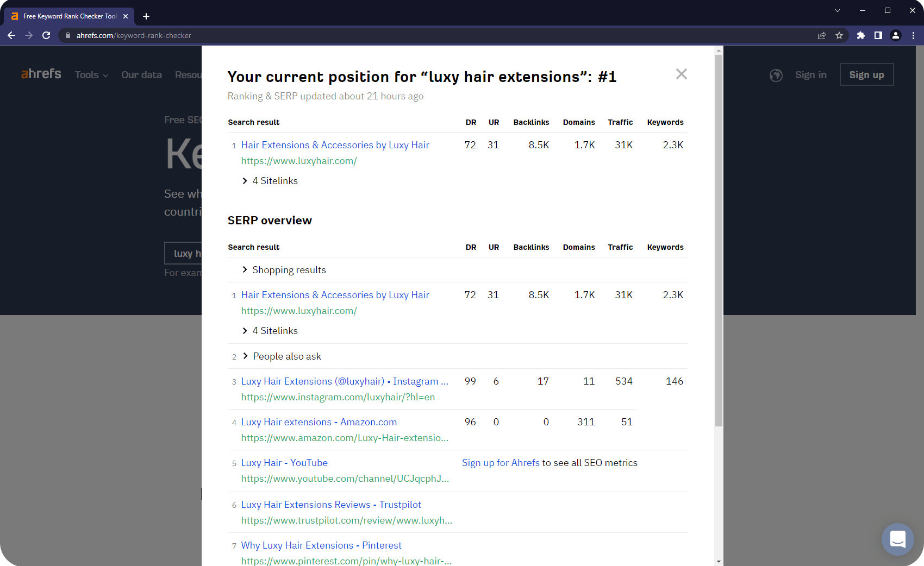Click the scrollbar down arrow
924x566 pixels.
click(719, 562)
